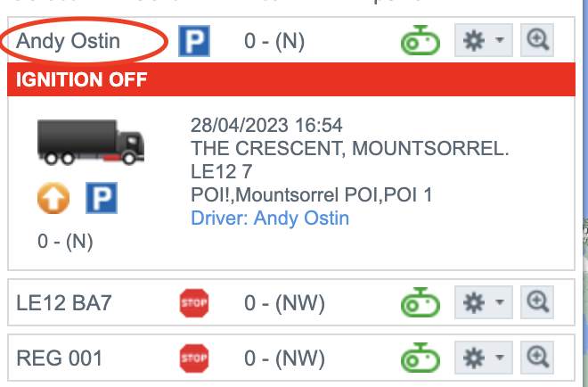The width and height of the screenshot is (588, 387).
Task: Click the orange north heading arrow icon
Action: point(53,198)
